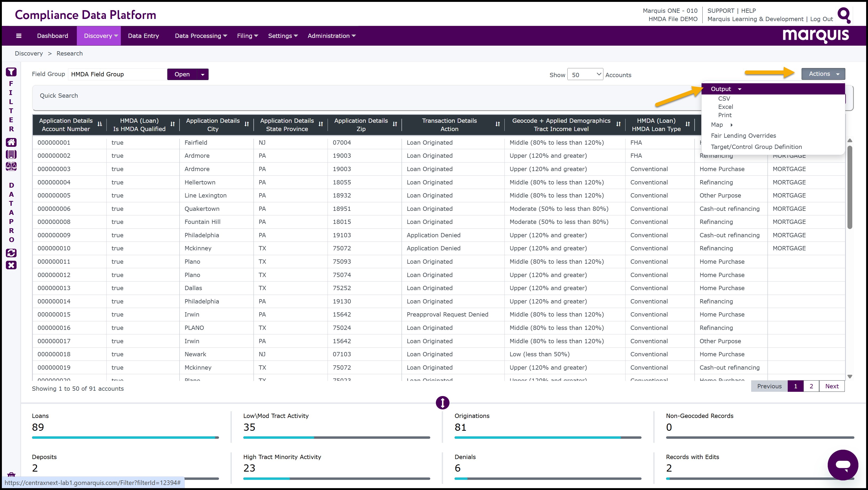Click the house icon in sidebar
Screen dimensions: 868x490
coord(11,142)
